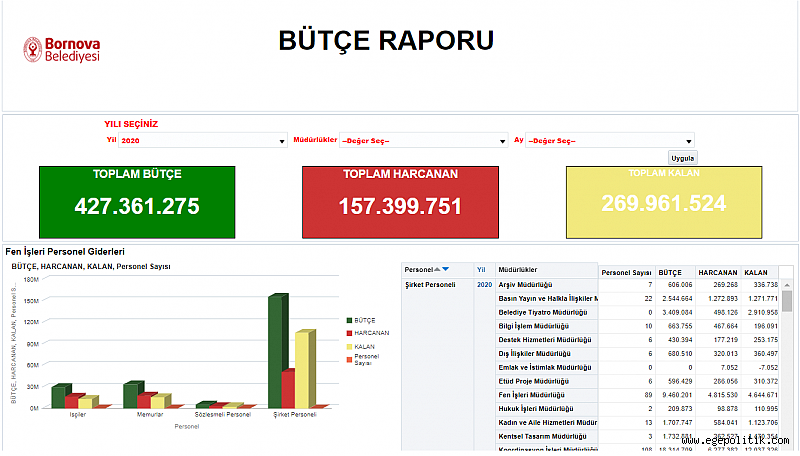
Task: Select Şirket Personeli row label
Action: point(430,285)
